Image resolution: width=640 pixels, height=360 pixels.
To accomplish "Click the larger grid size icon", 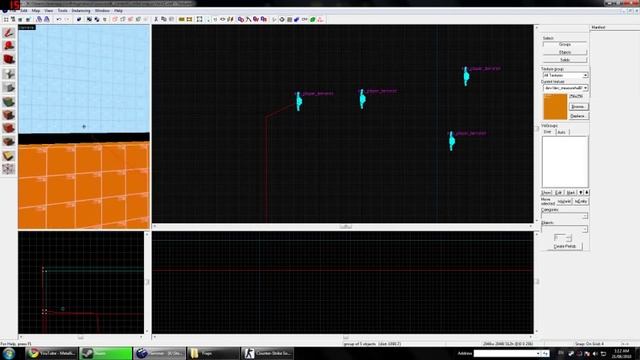I will click(x=27, y=19).
